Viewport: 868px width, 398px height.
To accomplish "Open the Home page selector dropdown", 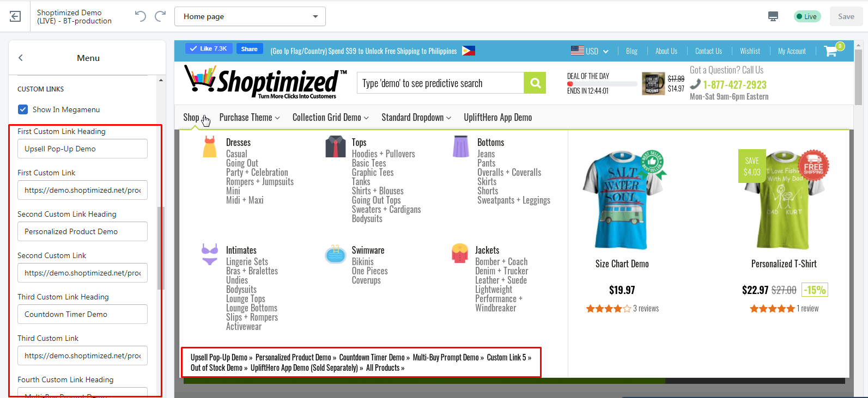I will 250,16.
